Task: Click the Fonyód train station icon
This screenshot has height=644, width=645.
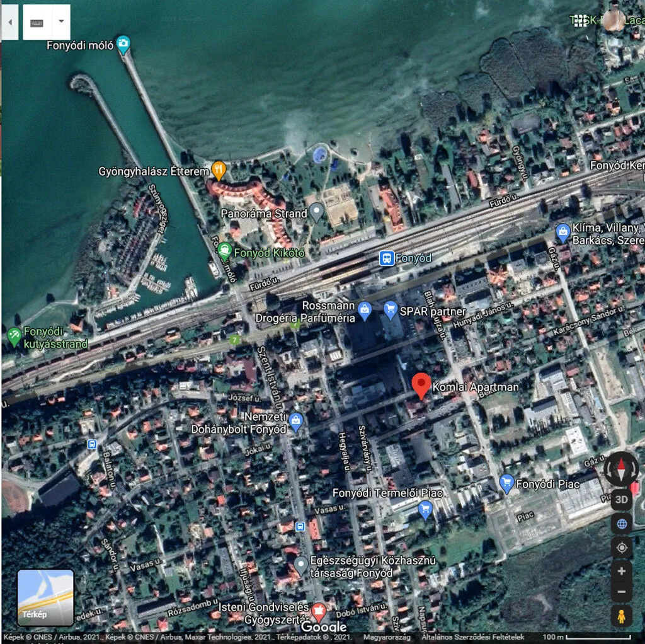Action: pyautogui.click(x=386, y=258)
